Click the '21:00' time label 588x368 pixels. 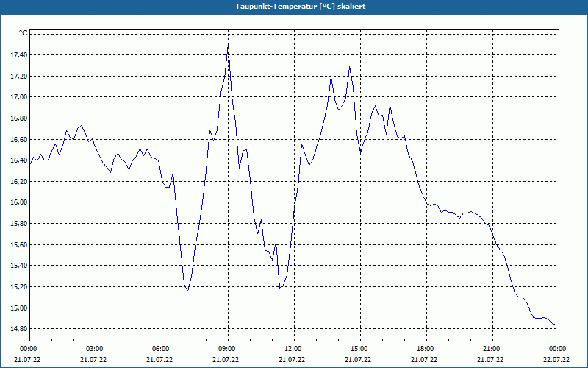(x=492, y=349)
